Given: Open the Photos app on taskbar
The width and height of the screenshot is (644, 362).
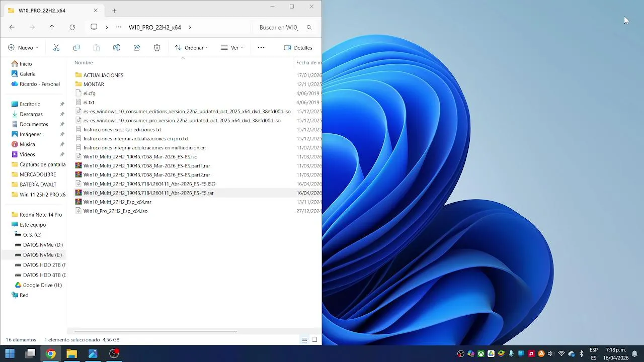Looking at the screenshot, I should 93,353.
